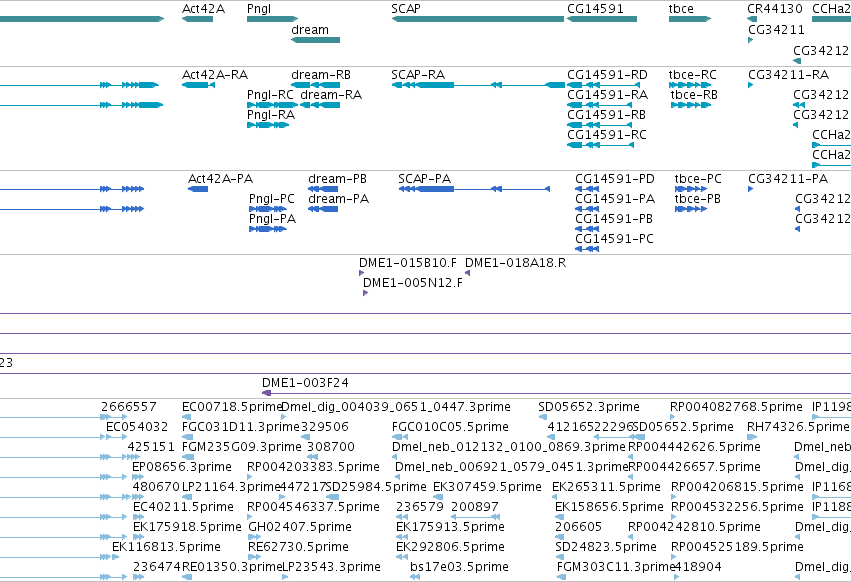Click the tbce-RB transcript label

694,94
